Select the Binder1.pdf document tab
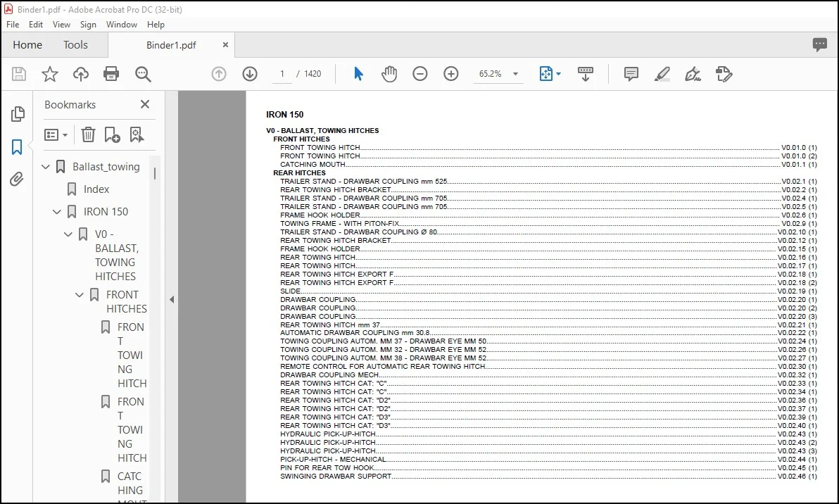Screen dimensions: 839x504 click(171, 45)
